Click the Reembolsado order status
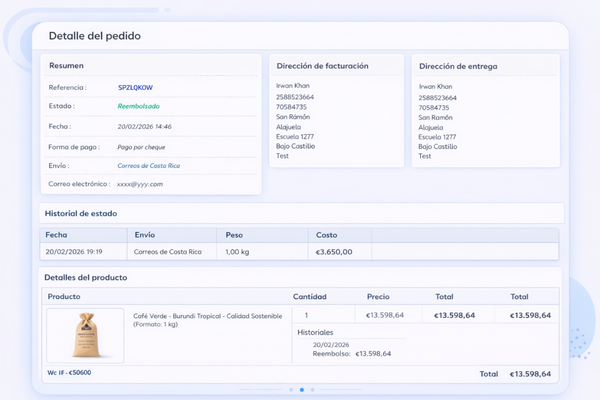The width and height of the screenshot is (600, 400). [x=139, y=106]
